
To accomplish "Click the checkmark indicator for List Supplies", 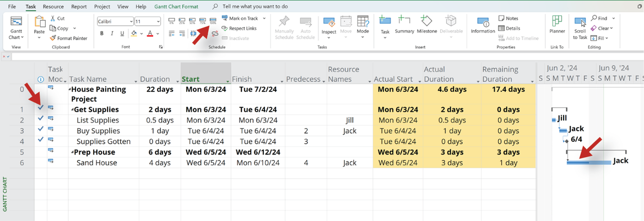I will coord(40,118).
